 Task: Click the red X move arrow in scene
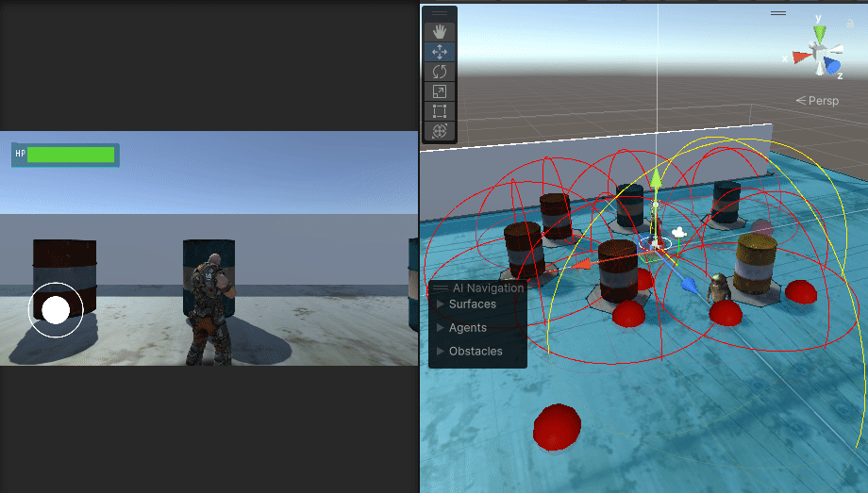(580, 265)
